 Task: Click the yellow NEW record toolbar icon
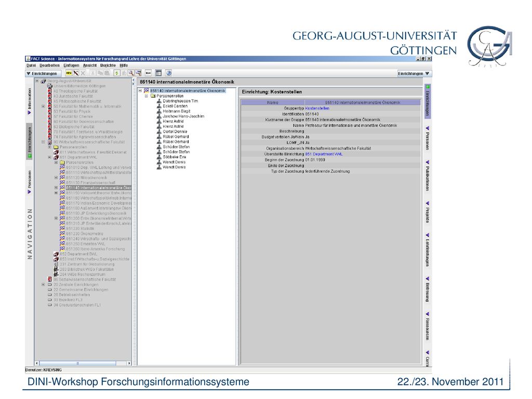click(x=69, y=73)
